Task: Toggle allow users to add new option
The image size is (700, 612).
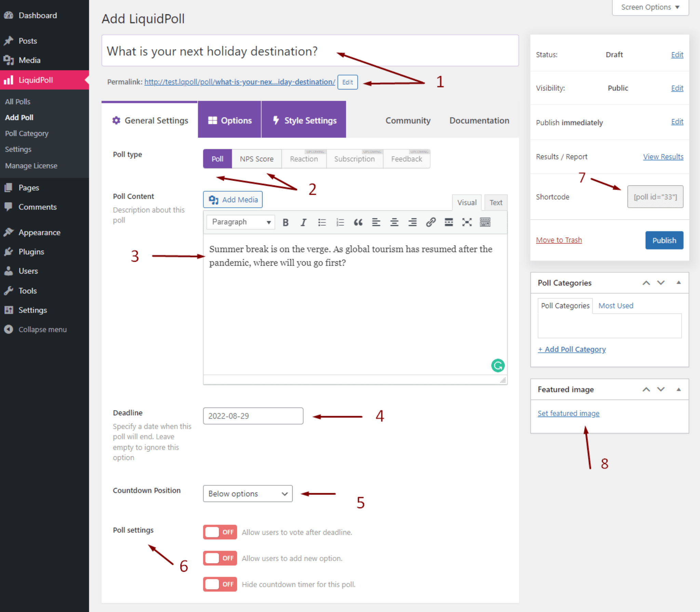Action: coord(220,558)
